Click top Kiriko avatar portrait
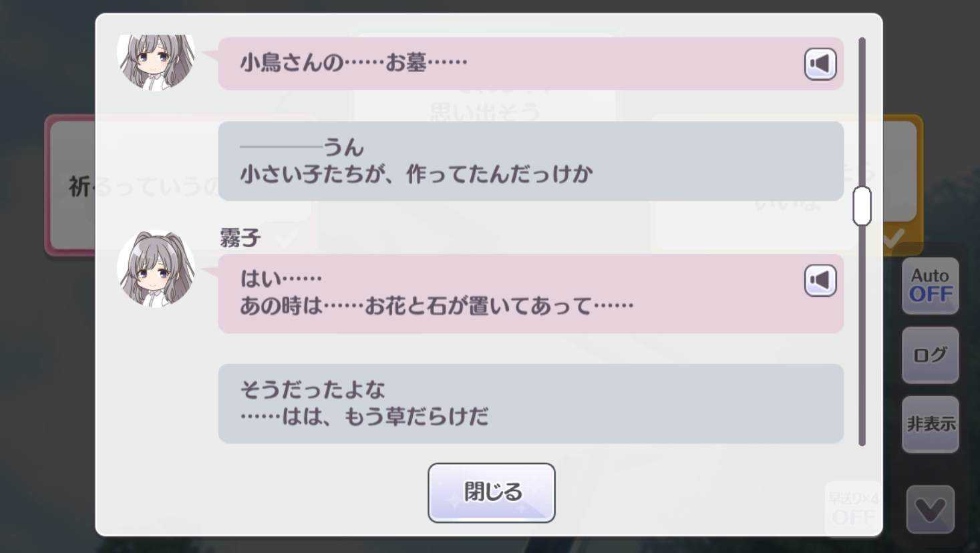Screen dimensions: 980x553 pos(156,61)
